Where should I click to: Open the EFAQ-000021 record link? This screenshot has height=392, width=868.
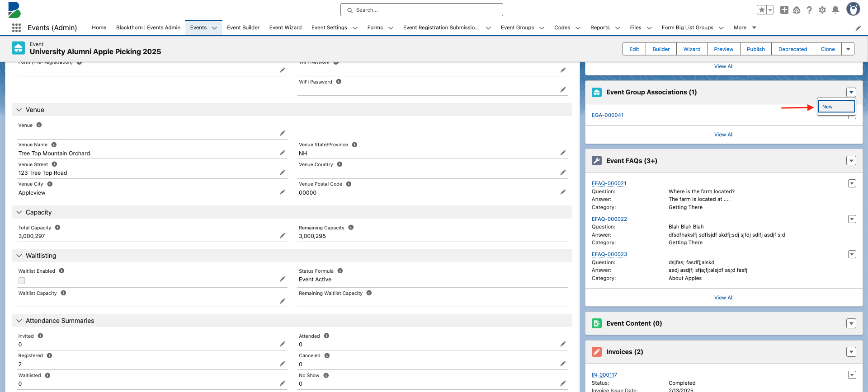pyautogui.click(x=609, y=183)
